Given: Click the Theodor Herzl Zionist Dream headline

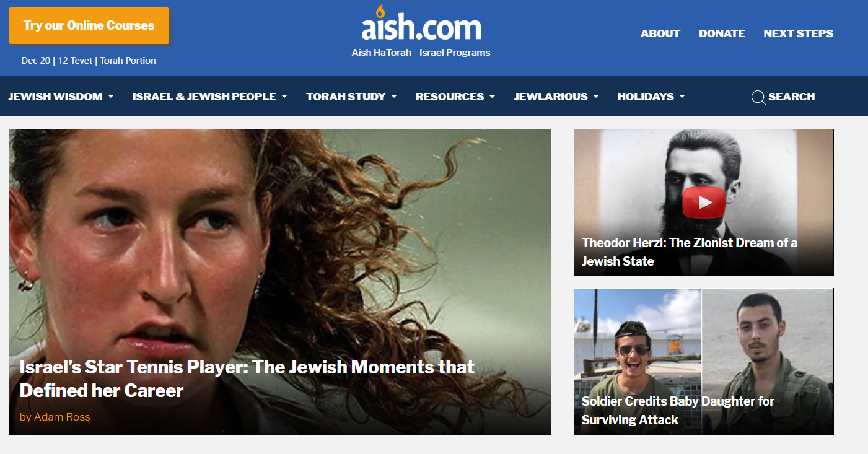Looking at the screenshot, I should (x=689, y=252).
